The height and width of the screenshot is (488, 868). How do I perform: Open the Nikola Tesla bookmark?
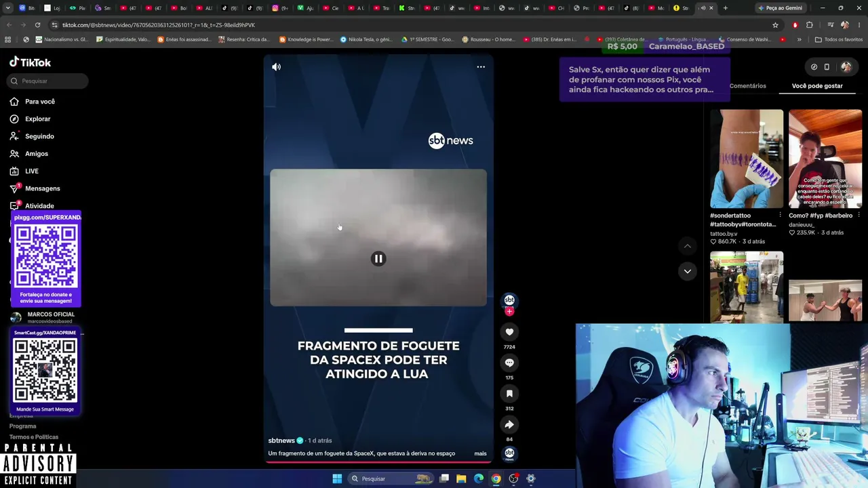(366, 39)
